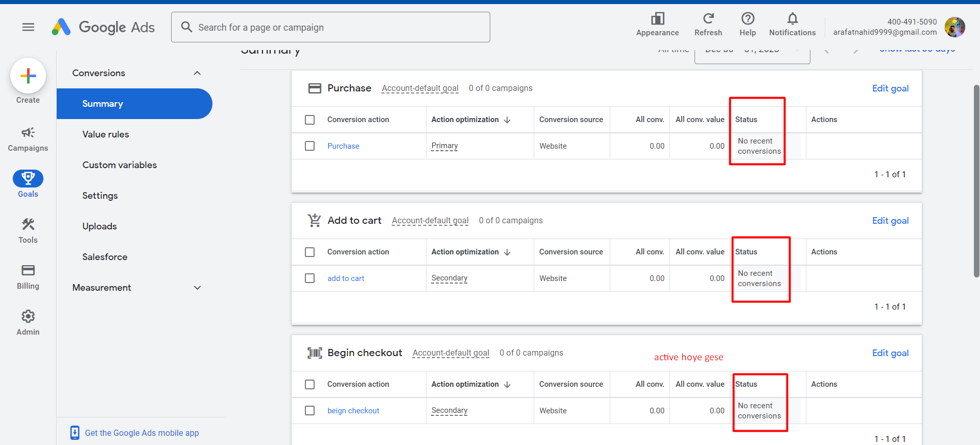Open the beign checkout conversion action

tap(353, 411)
